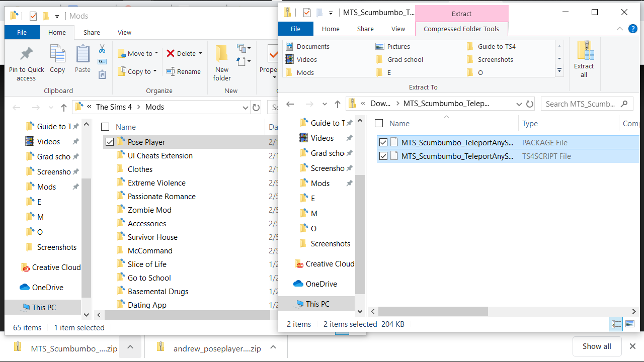Viewport: 644px width, 362px height.
Task: Click Pin to Quick access in Mods window
Action: pyautogui.click(x=26, y=64)
